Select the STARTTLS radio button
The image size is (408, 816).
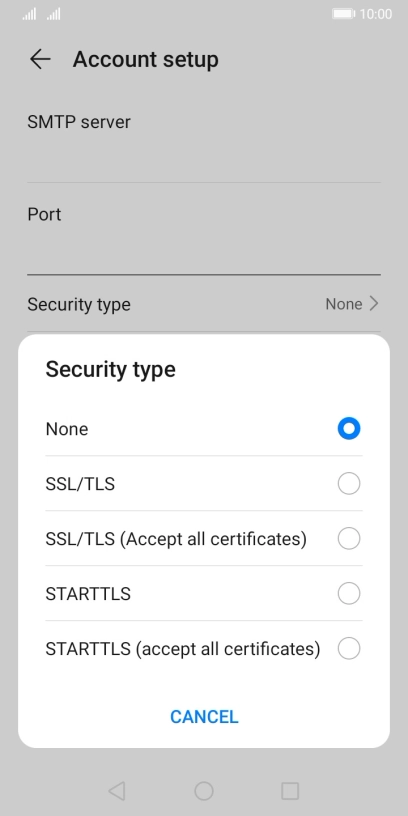[349, 594]
